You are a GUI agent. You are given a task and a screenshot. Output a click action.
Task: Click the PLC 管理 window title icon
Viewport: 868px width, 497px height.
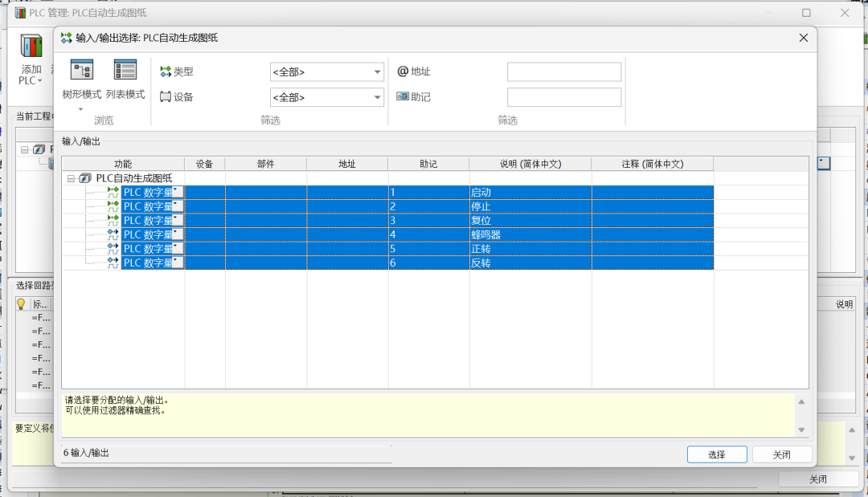coord(20,13)
